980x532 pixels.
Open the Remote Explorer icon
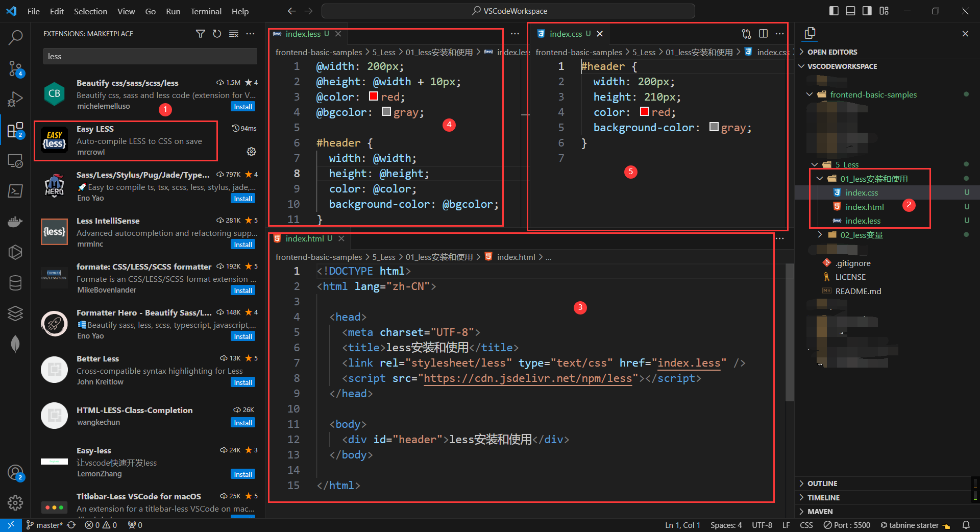15,161
